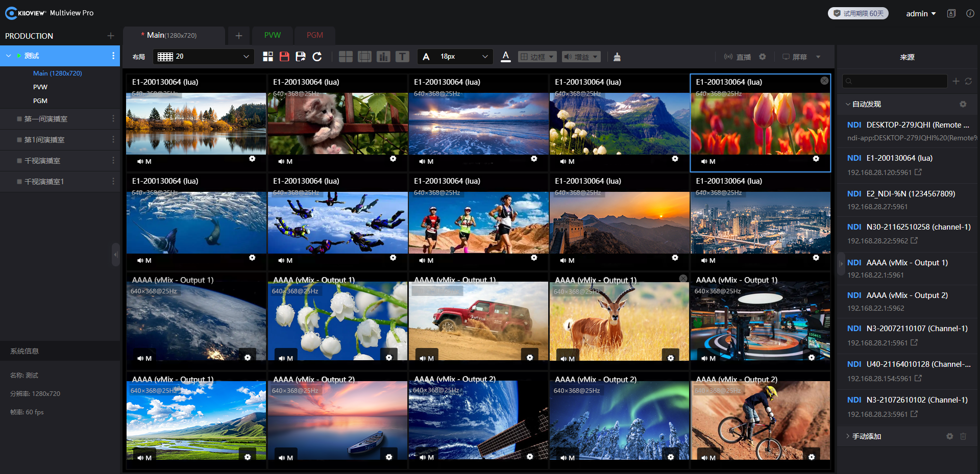Click the custom layout grid icon
980x474 pixels.
[x=268, y=57]
